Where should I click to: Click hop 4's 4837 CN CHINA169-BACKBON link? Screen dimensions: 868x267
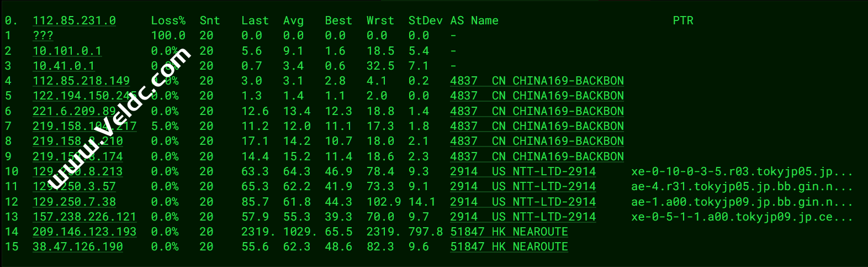pos(537,81)
